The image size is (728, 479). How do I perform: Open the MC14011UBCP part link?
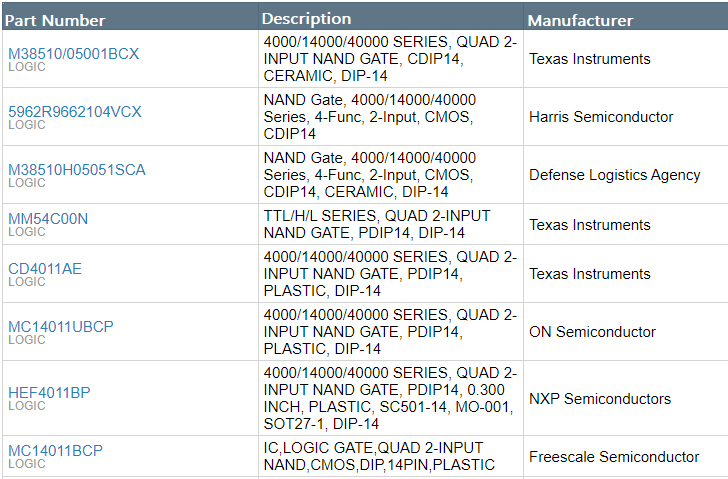tap(61, 326)
